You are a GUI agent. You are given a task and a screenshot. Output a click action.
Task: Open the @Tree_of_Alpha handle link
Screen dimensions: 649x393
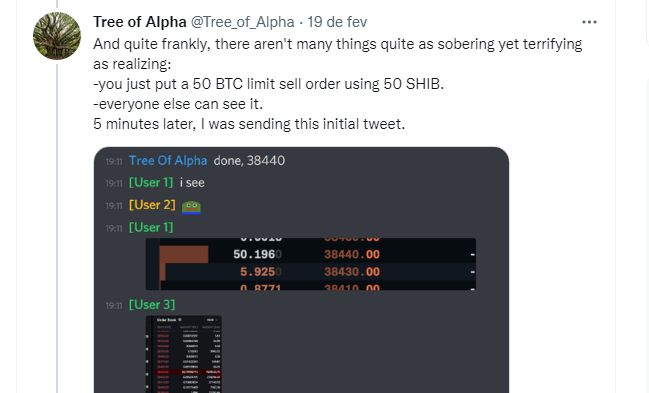(242, 22)
